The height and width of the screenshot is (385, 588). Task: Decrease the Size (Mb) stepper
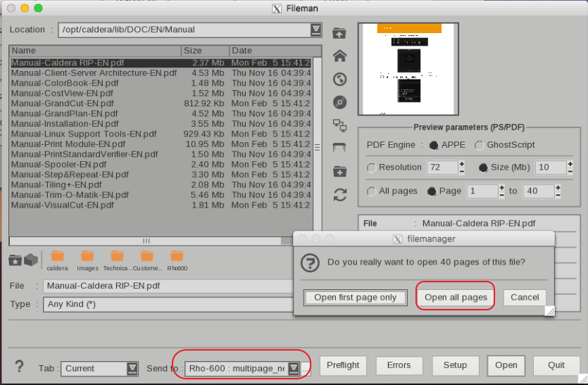coord(570,171)
